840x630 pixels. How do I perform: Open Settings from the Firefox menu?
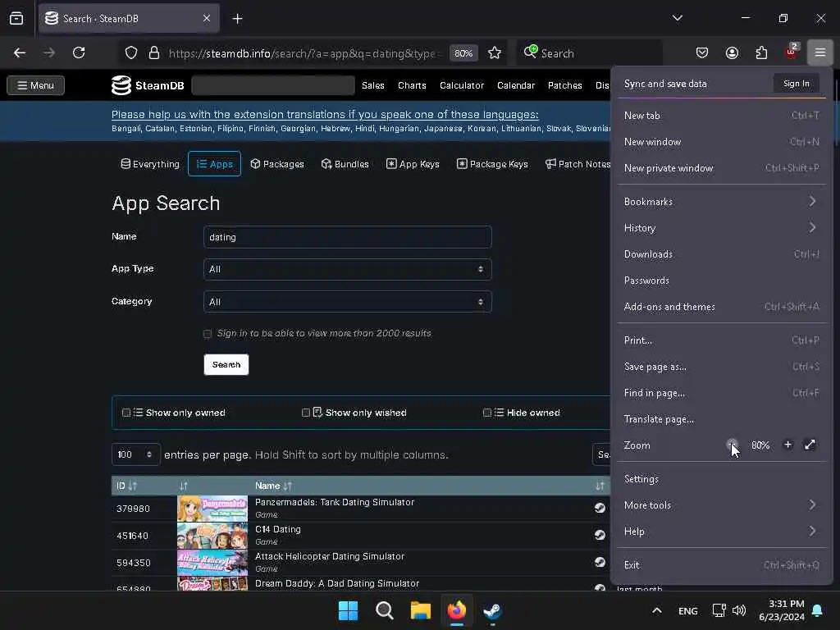pos(721,478)
